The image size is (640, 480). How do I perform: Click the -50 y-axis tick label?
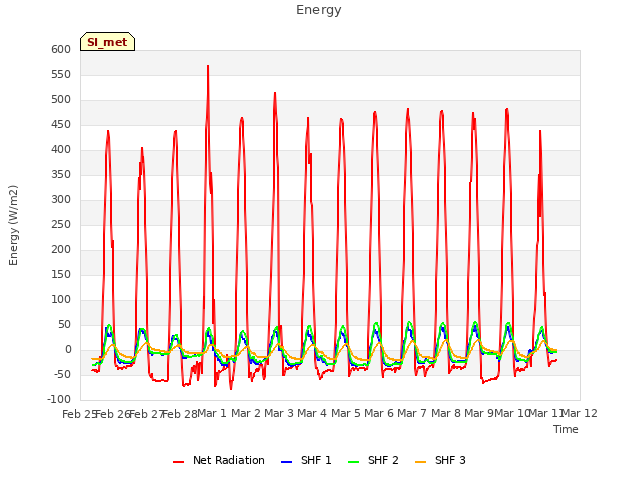(61, 375)
